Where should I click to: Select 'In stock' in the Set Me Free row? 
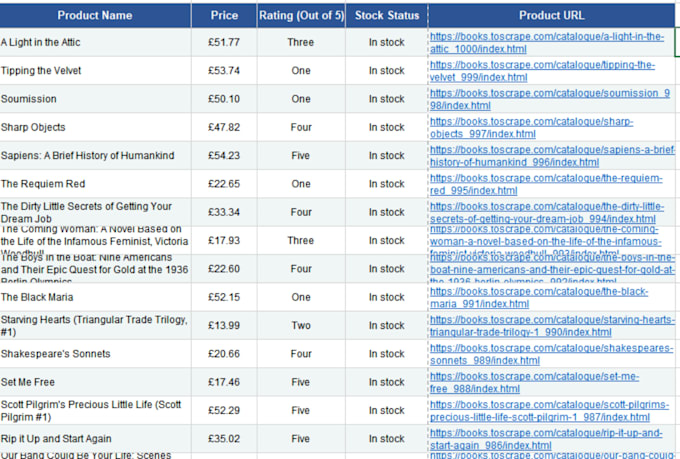click(387, 383)
